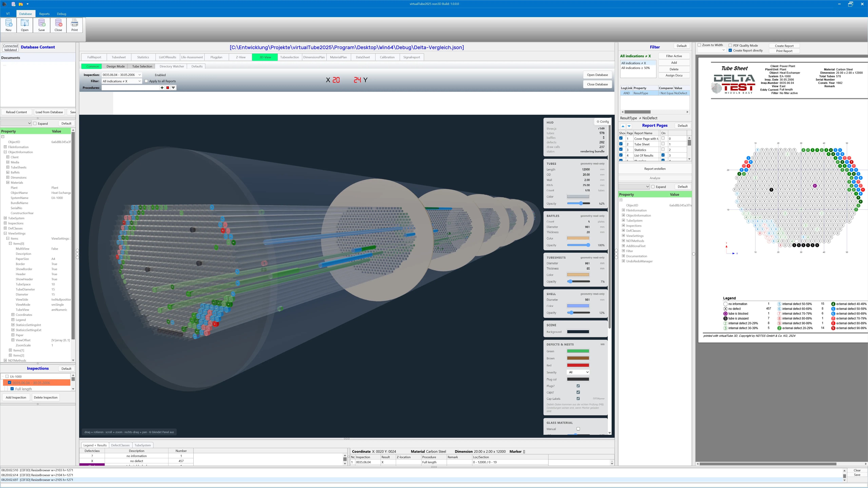Open the quick-access dropdown arrow in title bar
Image resolution: width=868 pixels, height=488 pixels.
coord(28,4)
